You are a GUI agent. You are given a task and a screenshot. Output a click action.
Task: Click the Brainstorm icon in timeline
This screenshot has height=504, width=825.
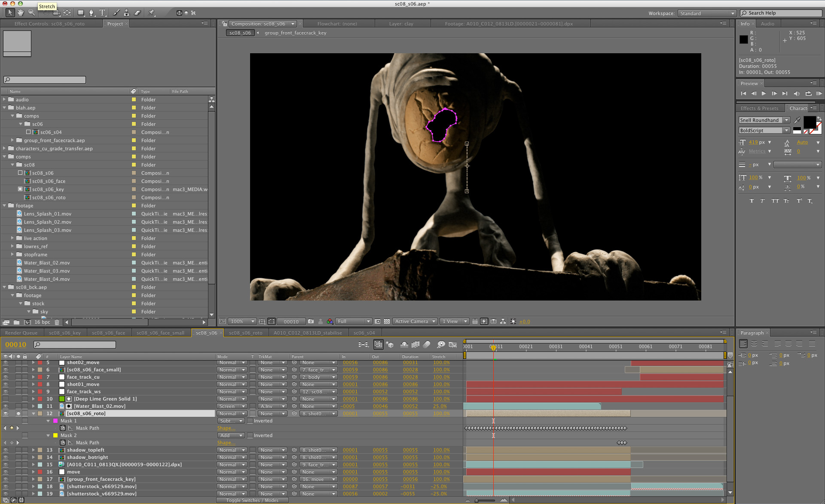click(x=441, y=344)
